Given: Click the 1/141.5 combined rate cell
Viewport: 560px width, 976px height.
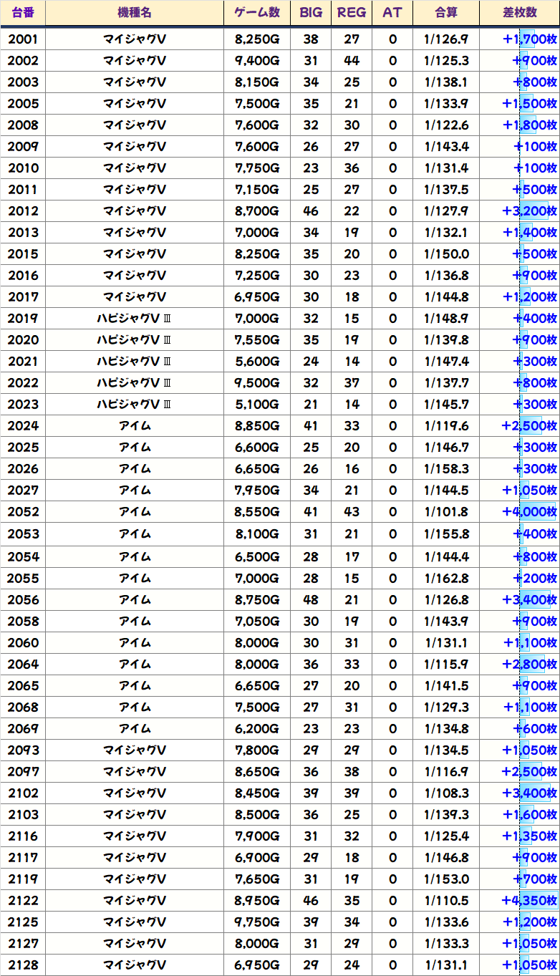Looking at the screenshot, I should [x=447, y=685].
